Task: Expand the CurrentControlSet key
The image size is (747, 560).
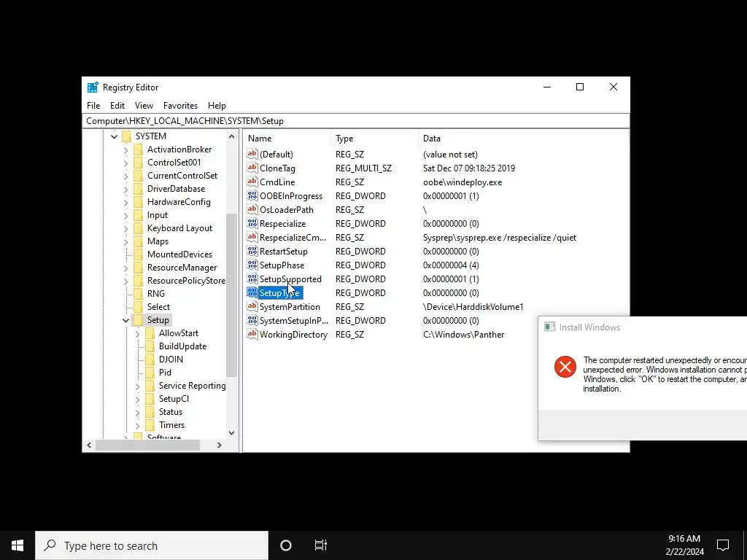Action: point(125,176)
